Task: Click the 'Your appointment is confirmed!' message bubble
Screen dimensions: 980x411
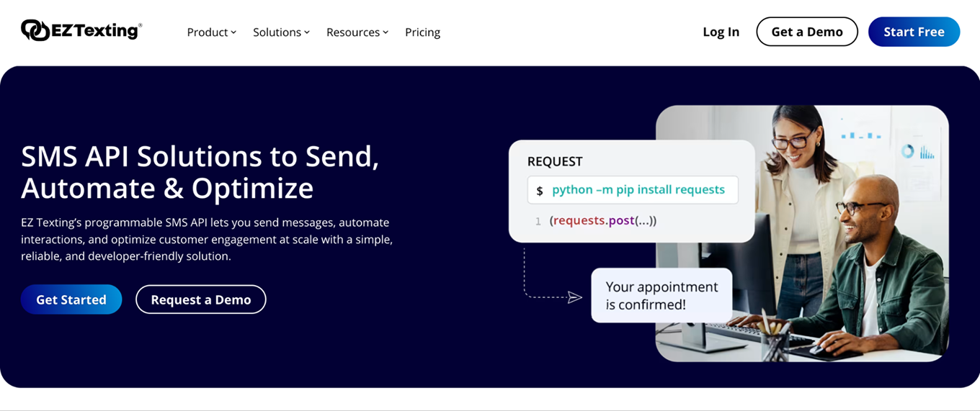Action: (661, 295)
